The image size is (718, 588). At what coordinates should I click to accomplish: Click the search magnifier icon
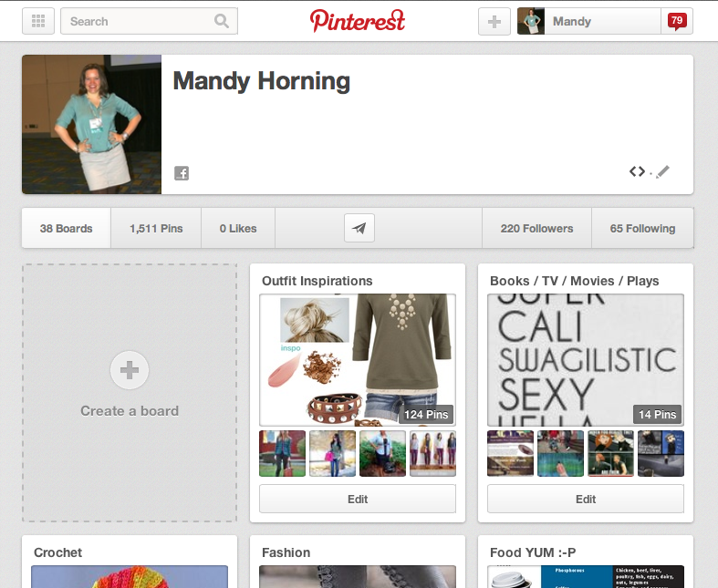click(x=222, y=21)
